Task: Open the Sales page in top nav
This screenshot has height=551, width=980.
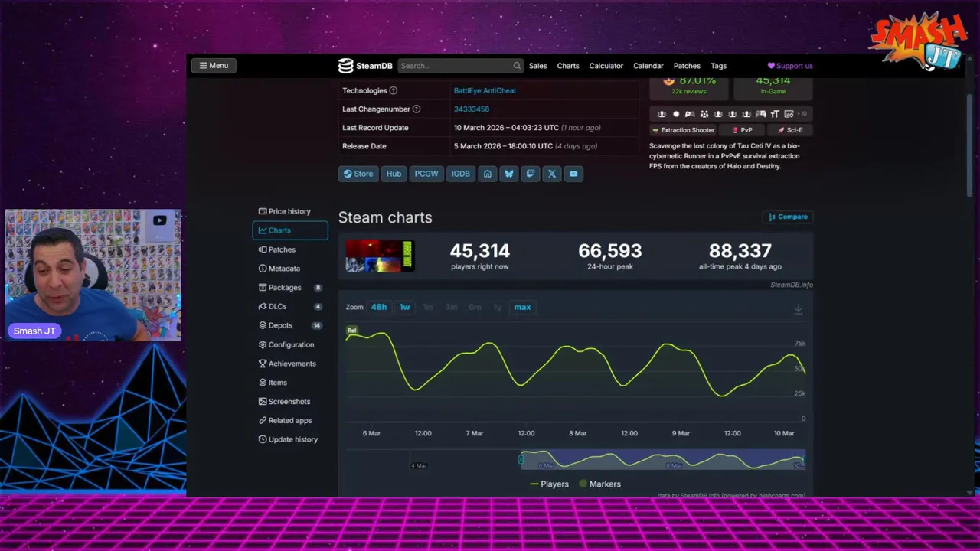Action: 537,66
